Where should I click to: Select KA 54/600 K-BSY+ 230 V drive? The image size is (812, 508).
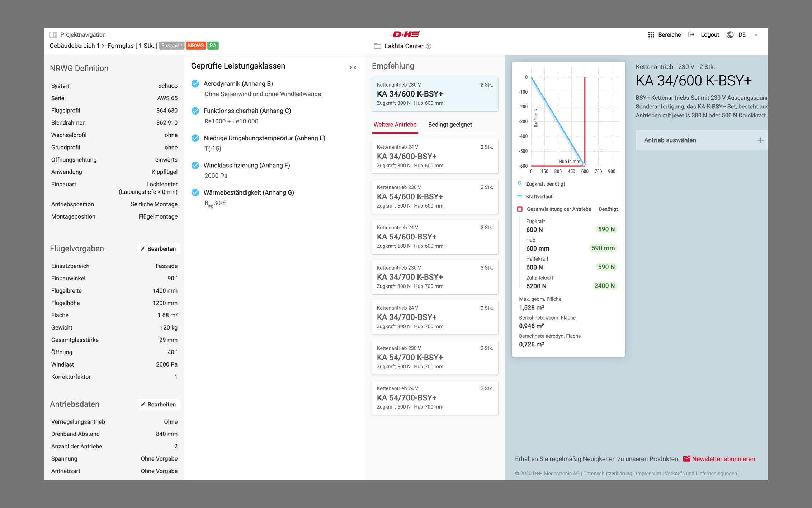435,197
